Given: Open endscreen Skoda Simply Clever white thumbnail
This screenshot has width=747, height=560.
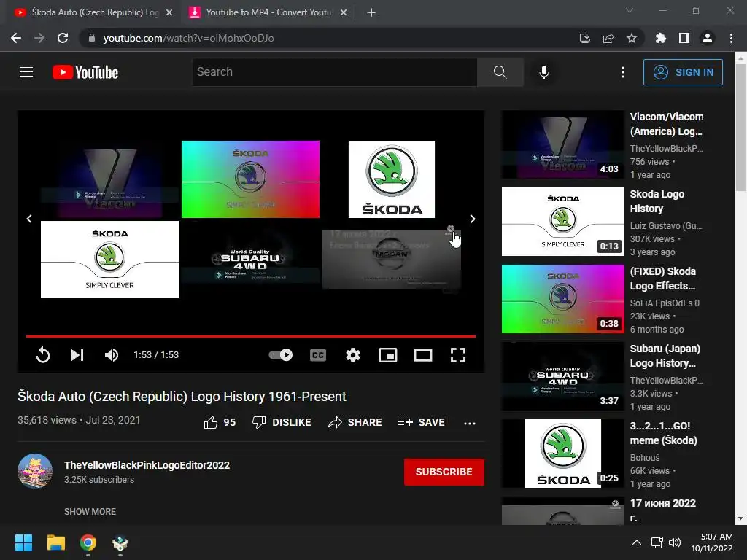Looking at the screenshot, I should tap(109, 260).
